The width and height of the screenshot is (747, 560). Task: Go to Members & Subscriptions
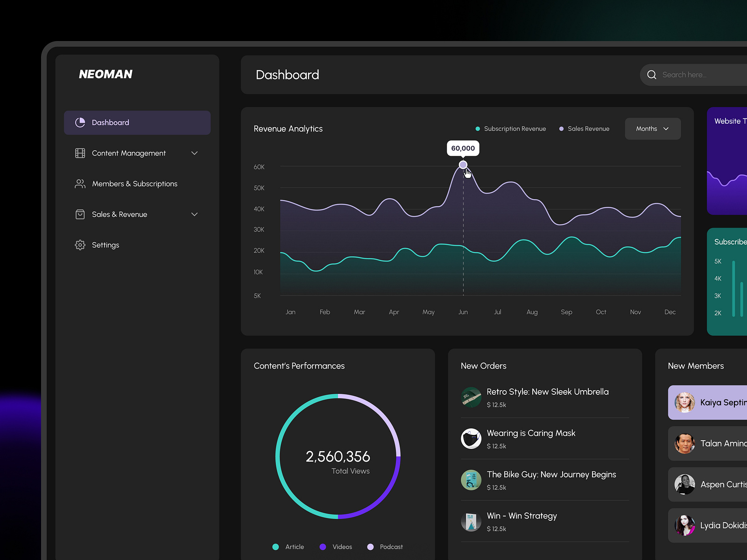tap(137, 184)
